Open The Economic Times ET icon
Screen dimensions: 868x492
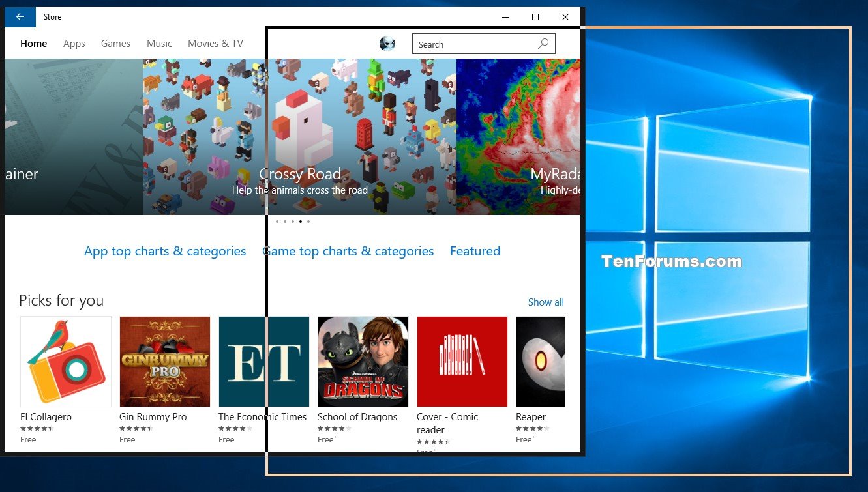tap(264, 362)
